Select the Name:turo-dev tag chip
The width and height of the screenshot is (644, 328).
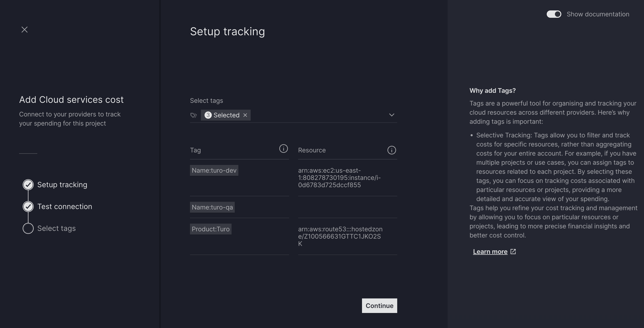coord(214,170)
